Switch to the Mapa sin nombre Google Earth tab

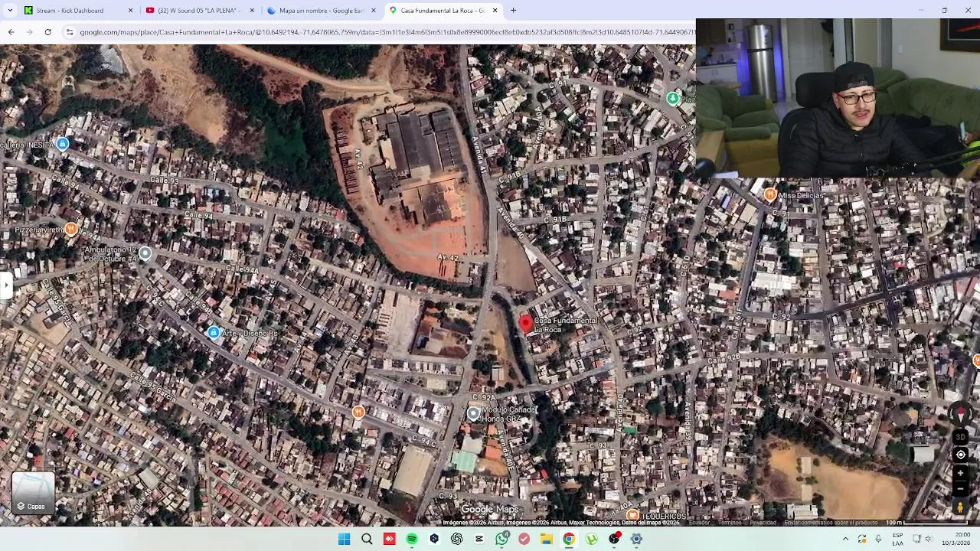tap(320, 11)
